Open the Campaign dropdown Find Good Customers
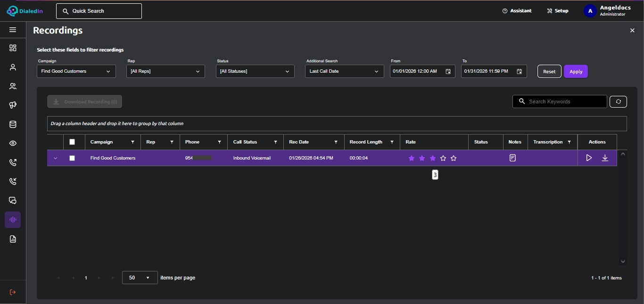 pos(76,71)
